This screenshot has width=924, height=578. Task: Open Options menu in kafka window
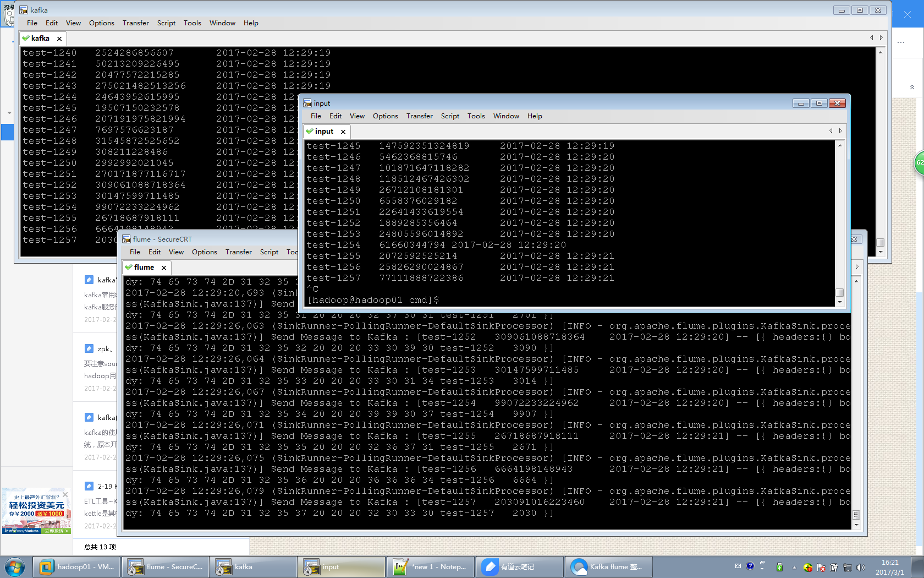[x=102, y=23]
